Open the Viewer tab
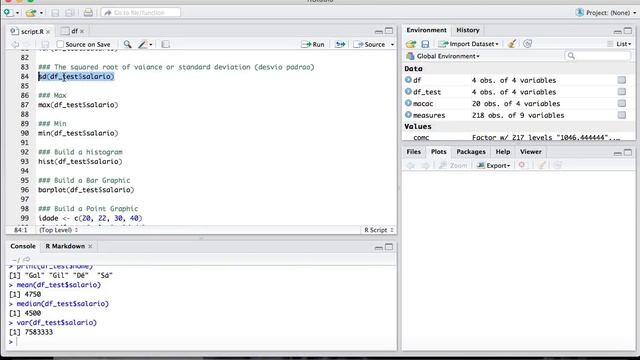Image resolution: width=640 pixels, height=360 pixels. pyautogui.click(x=531, y=152)
